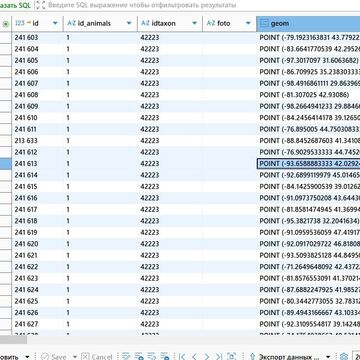Open the Save options dropdown arrow
The width and height of the screenshot is (360, 360).
(75, 356)
